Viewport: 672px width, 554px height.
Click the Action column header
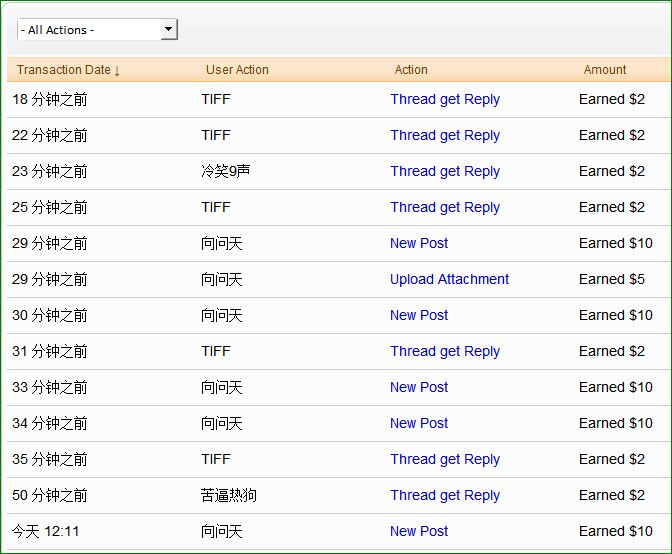(x=411, y=70)
